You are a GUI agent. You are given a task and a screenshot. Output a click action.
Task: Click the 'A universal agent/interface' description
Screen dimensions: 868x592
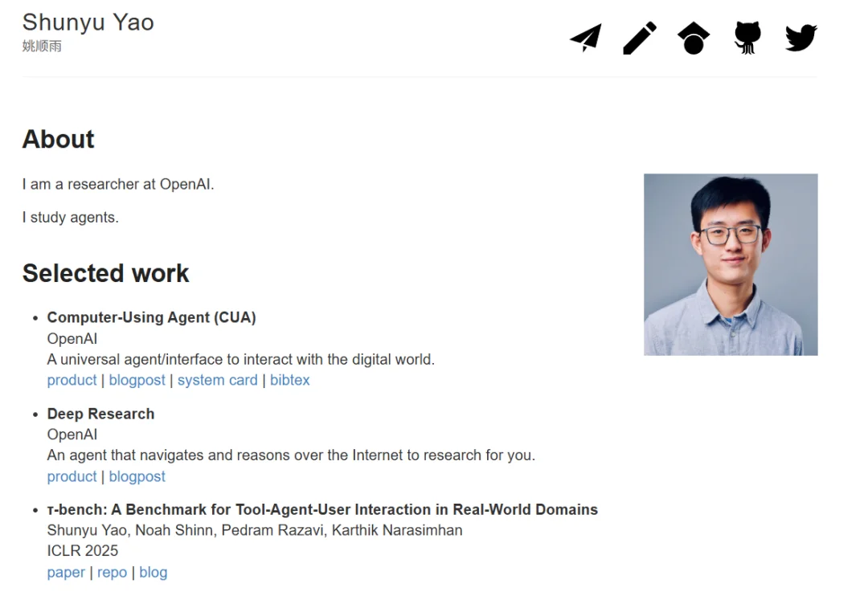[x=241, y=360]
